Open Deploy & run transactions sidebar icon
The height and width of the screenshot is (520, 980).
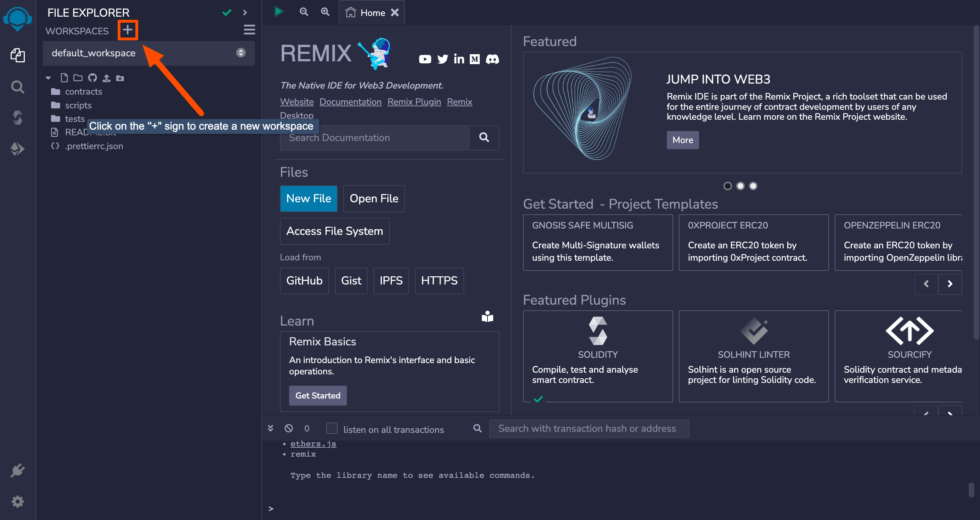17,149
